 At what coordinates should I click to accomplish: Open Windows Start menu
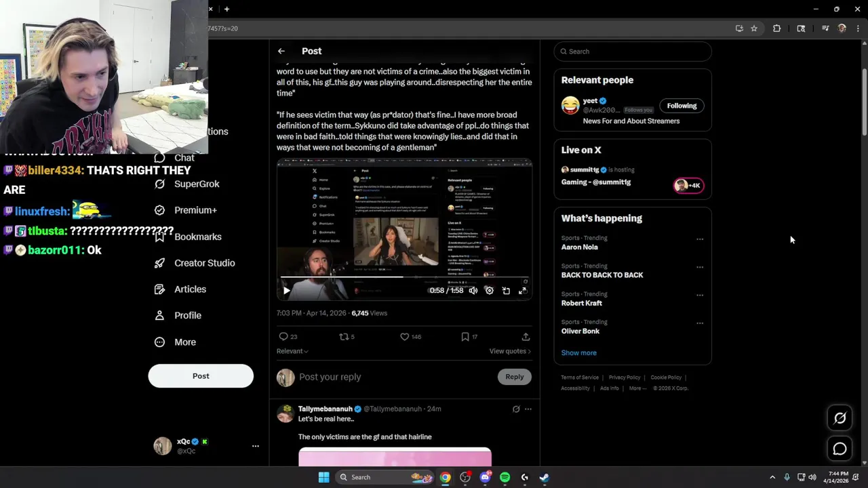pyautogui.click(x=324, y=477)
